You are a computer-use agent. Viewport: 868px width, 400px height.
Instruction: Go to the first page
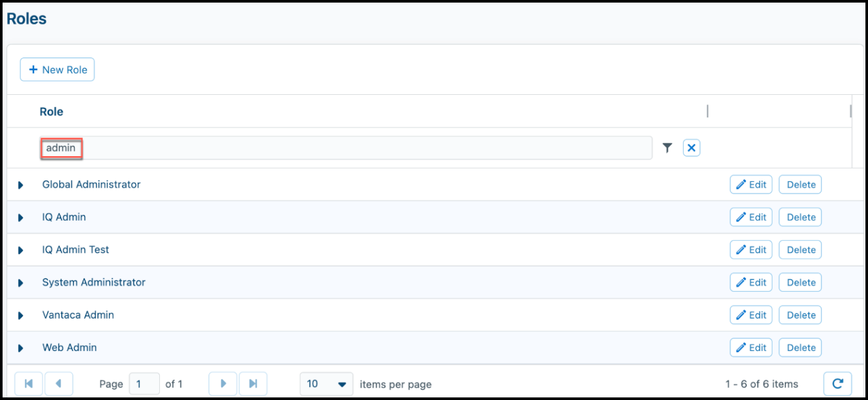[28, 384]
